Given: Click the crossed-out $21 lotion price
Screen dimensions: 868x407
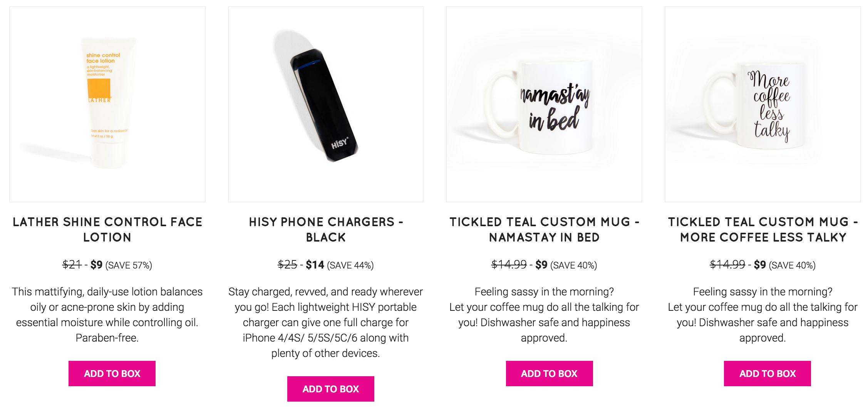Looking at the screenshot, I should (x=72, y=265).
